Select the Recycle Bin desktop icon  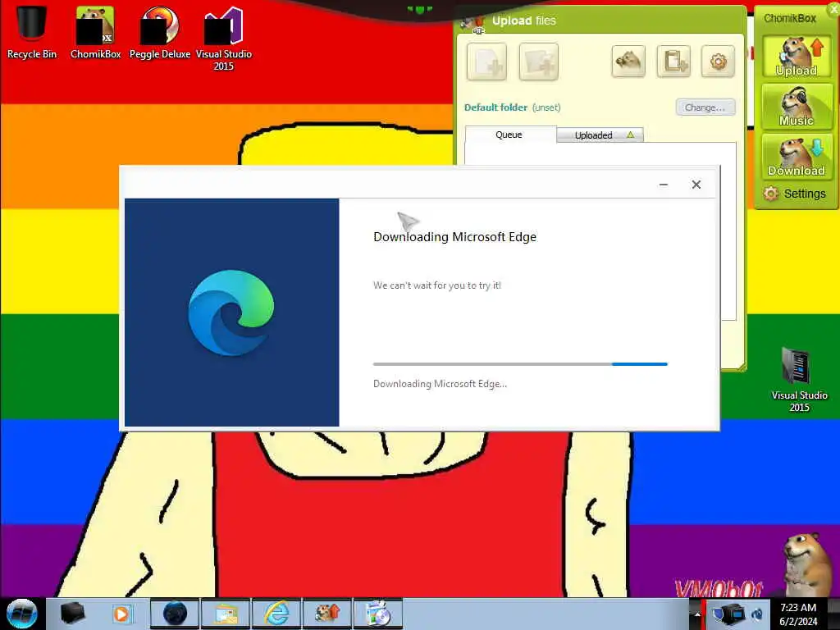[x=32, y=30]
